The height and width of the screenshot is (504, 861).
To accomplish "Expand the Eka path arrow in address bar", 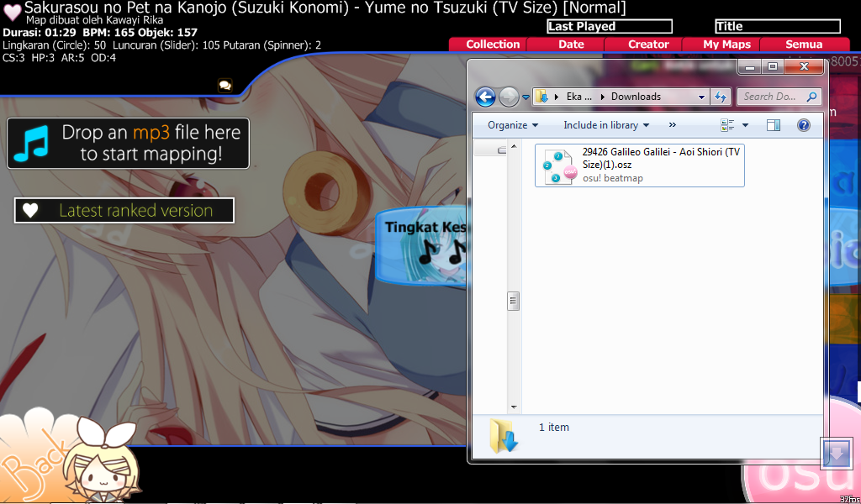I will pos(602,97).
